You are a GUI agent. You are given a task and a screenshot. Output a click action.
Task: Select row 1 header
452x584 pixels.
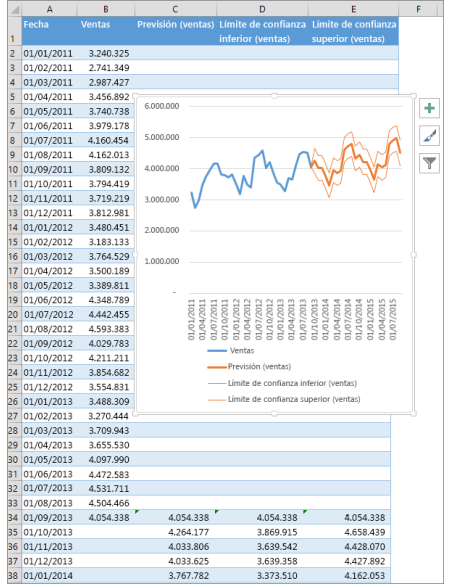pyautogui.click(x=15, y=31)
